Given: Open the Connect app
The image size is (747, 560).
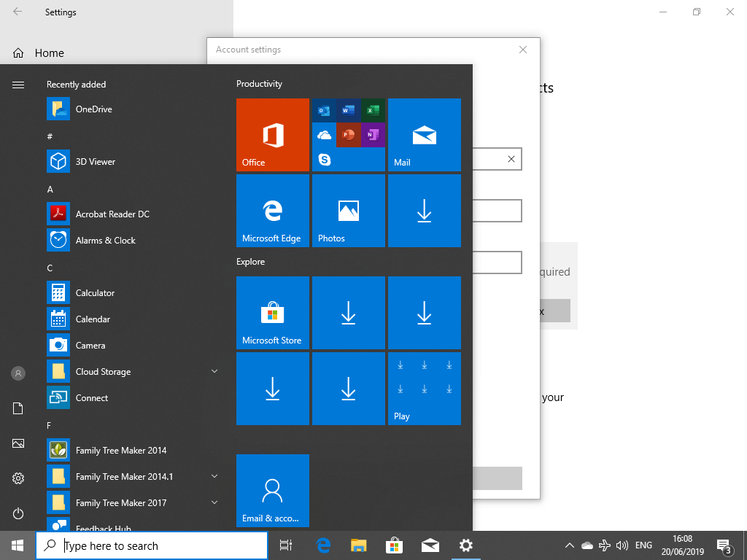Looking at the screenshot, I should click(x=133, y=397).
